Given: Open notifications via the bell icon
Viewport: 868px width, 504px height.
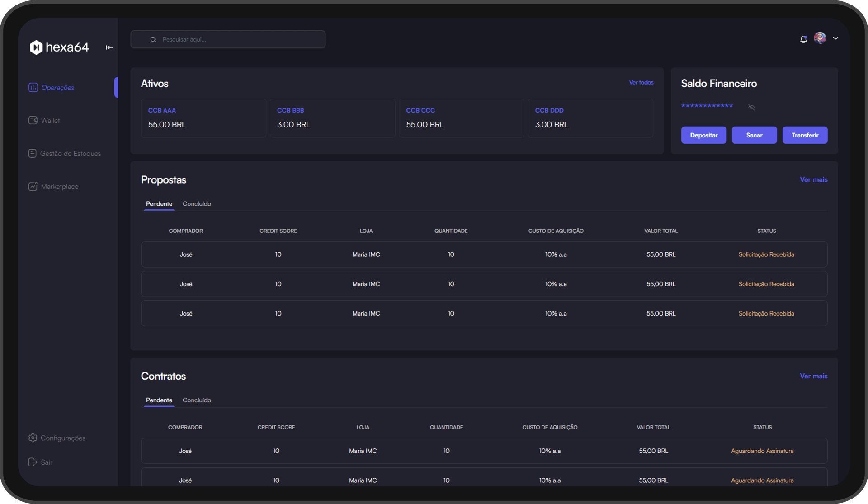Looking at the screenshot, I should [803, 39].
